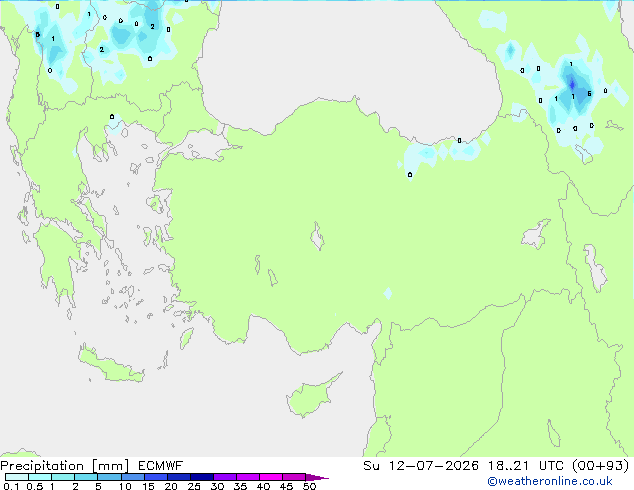Click the 15–20 mm legend swatch

pos(155,477)
